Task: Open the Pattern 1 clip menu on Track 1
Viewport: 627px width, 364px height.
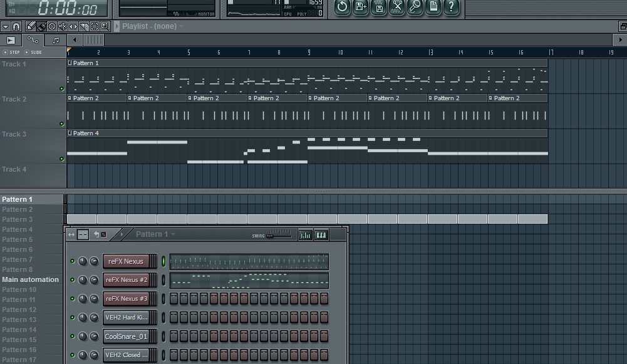Action: (x=70, y=63)
